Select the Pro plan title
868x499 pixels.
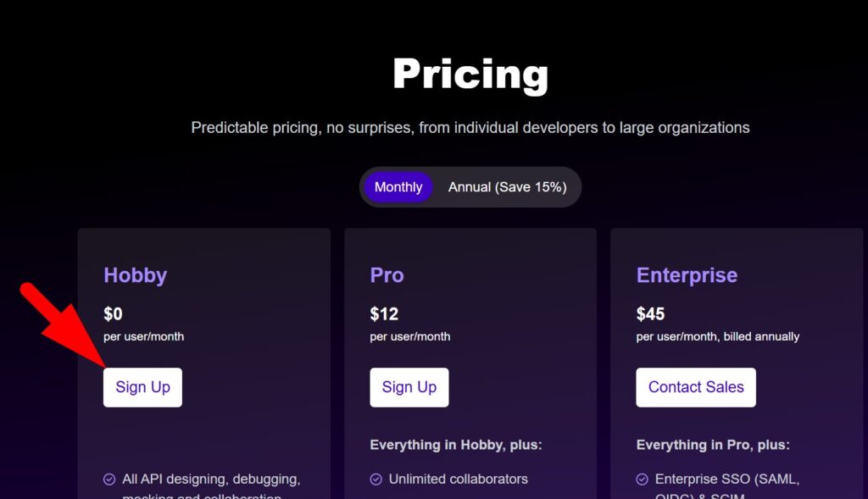pos(387,275)
